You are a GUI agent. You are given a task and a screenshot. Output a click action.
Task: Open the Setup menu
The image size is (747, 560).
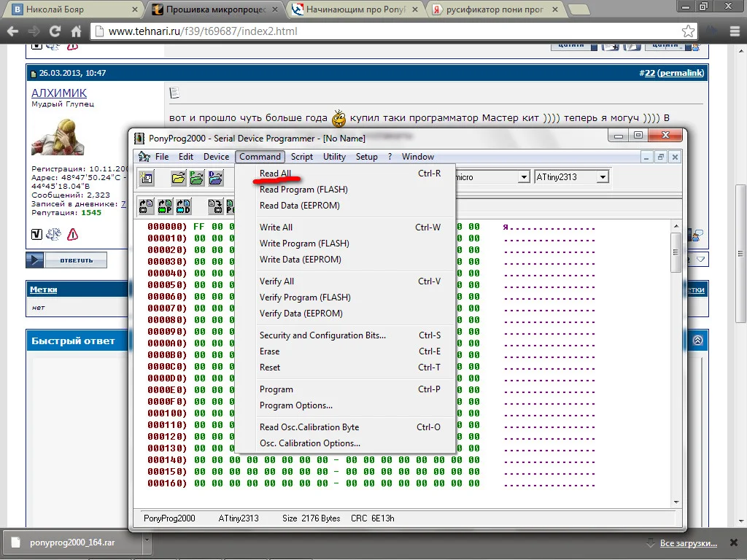(x=366, y=157)
